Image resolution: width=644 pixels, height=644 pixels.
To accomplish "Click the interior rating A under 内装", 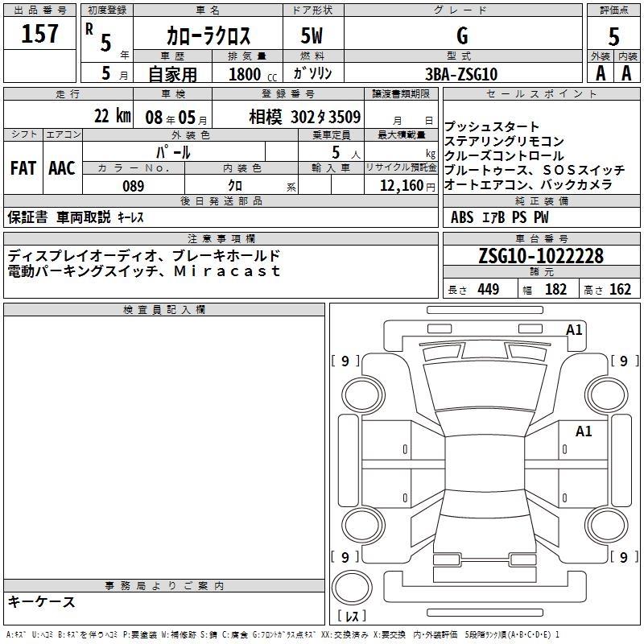I will tap(626, 73).
